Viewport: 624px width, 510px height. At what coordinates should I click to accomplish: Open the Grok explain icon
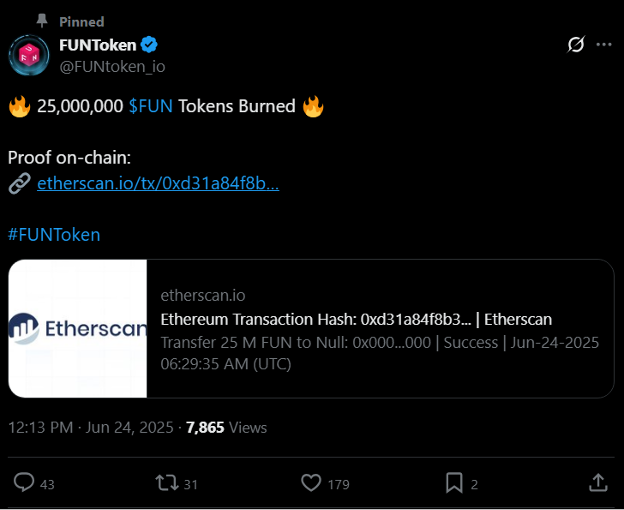(x=575, y=45)
